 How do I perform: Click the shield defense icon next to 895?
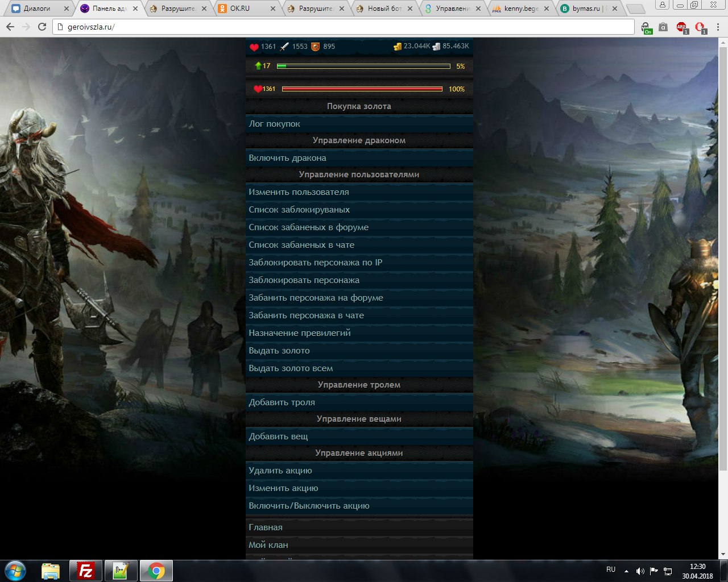315,47
